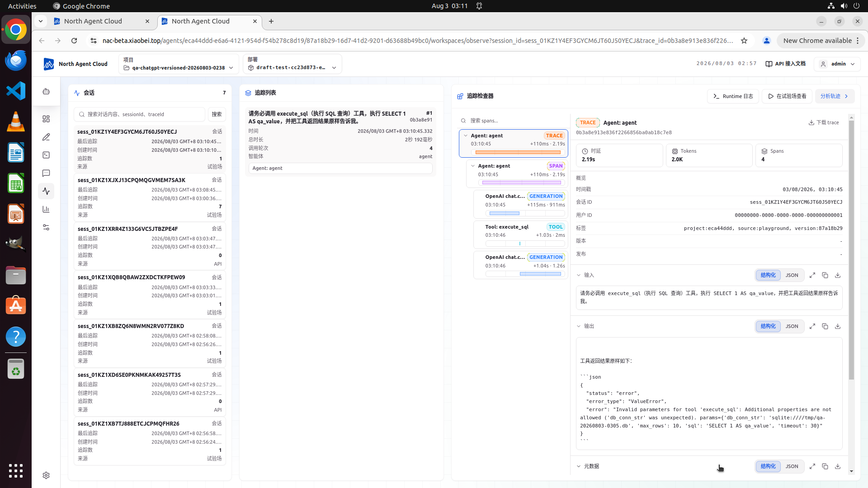Select the last OpenAI chat GENERATION span
The width and height of the screenshot is (868, 488).
coord(520,265)
